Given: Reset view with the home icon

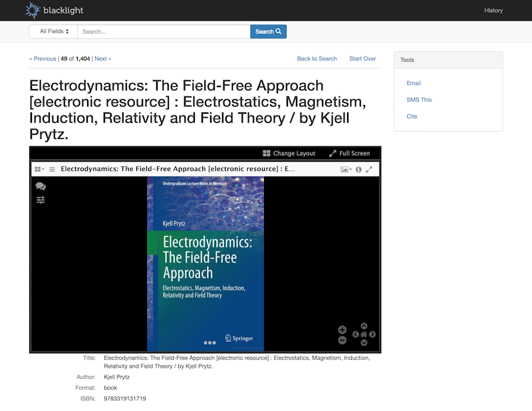Looking at the screenshot, I should (364, 335).
